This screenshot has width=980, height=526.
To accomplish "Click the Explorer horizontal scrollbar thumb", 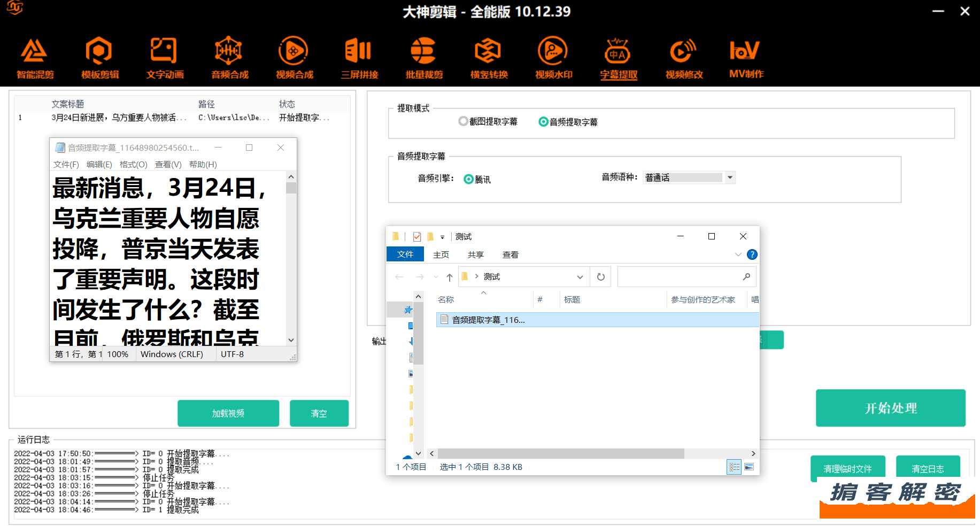I will pyautogui.click(x=561, y=453).
